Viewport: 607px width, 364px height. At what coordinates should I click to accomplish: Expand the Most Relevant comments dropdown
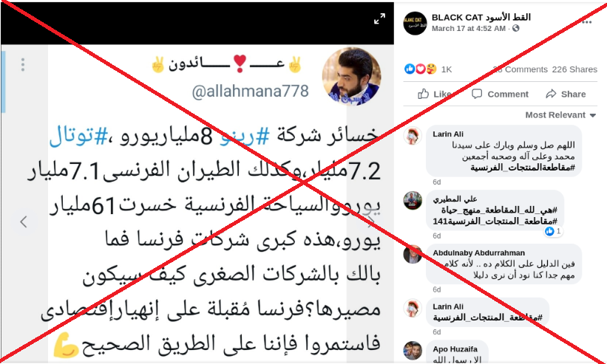[x=560, y=115]
